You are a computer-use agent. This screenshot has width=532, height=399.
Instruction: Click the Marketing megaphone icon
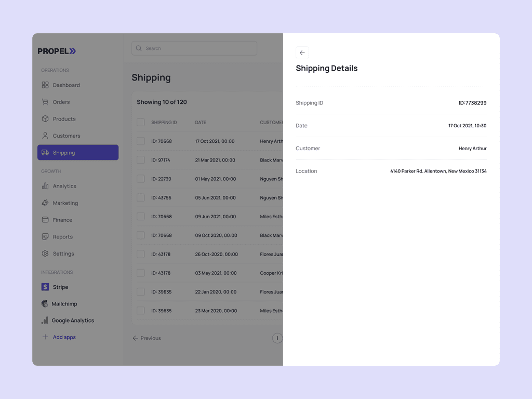tap(45, 203)
